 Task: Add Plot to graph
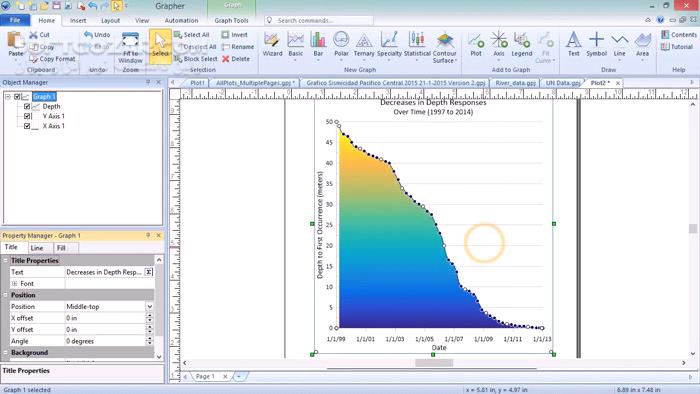pos(476,45)
